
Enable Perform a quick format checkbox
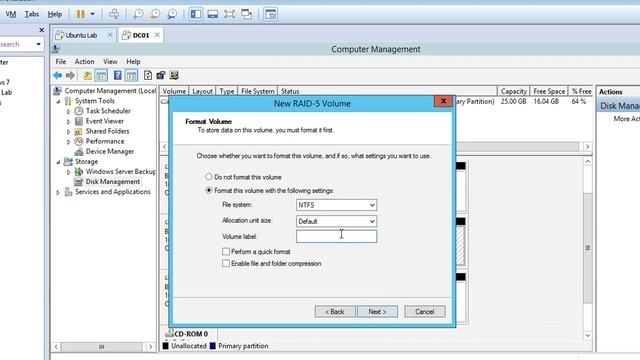pos(226,251)
